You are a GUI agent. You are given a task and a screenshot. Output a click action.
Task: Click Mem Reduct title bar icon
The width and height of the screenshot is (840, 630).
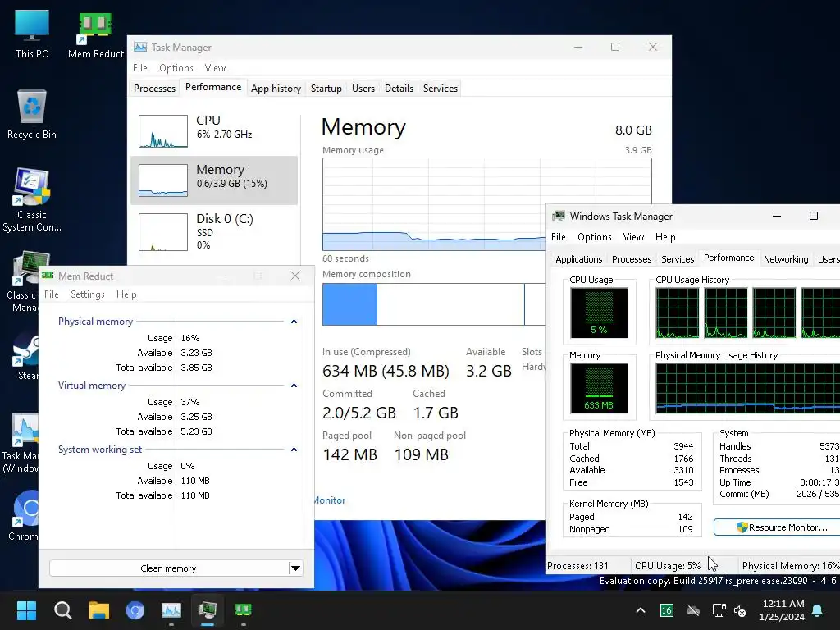[x=48, y=276]
